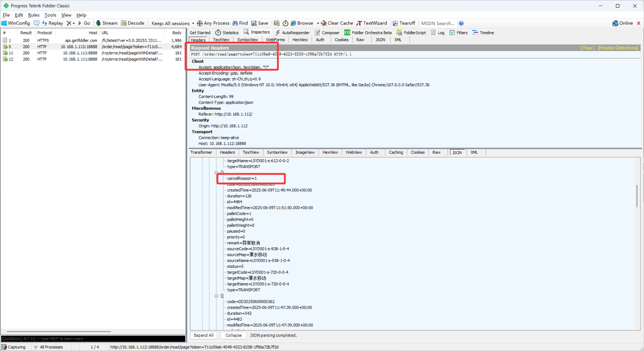
Task: Clear the browser cache
Action: pyautogui.click(x=337, y=23)
